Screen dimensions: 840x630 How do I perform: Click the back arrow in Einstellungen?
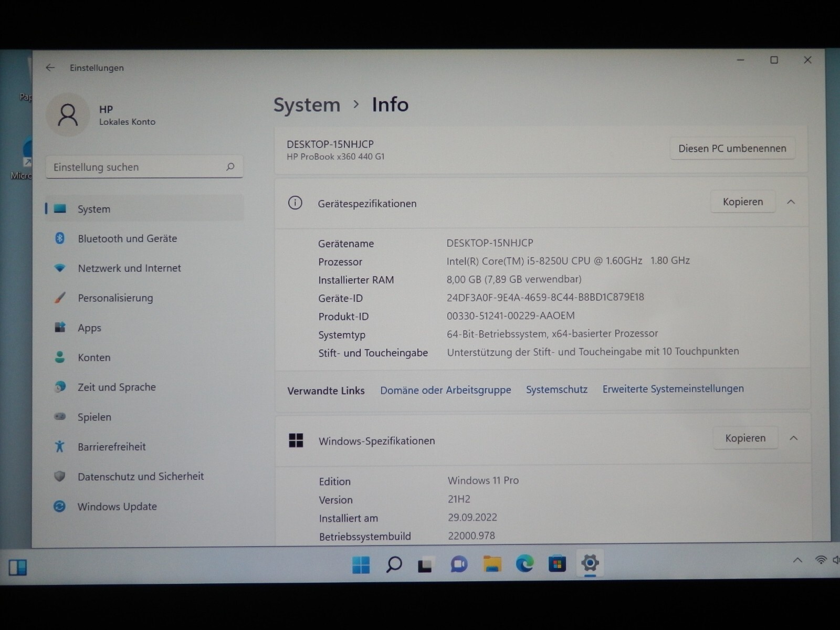(x=50, y=68)
